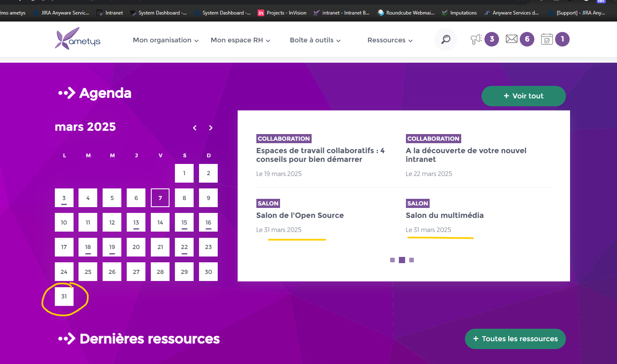Open the search magnifier icon
Screen dimensions: 617x364
[445, 39]
